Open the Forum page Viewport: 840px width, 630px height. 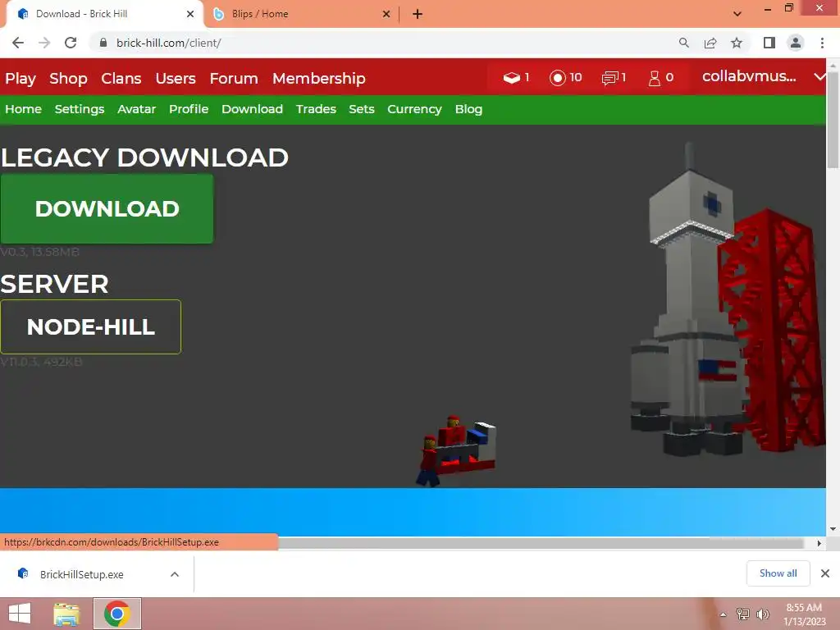click(x=234, y=78)
